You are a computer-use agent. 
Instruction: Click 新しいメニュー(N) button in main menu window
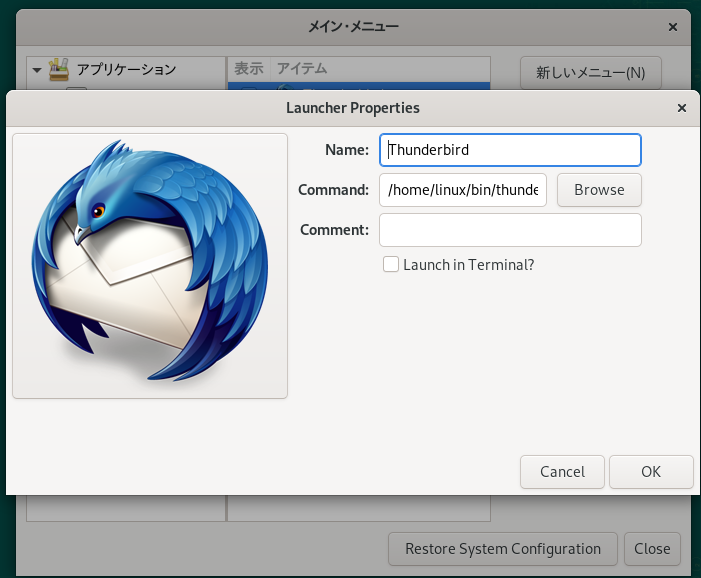[x=591, y=72]
